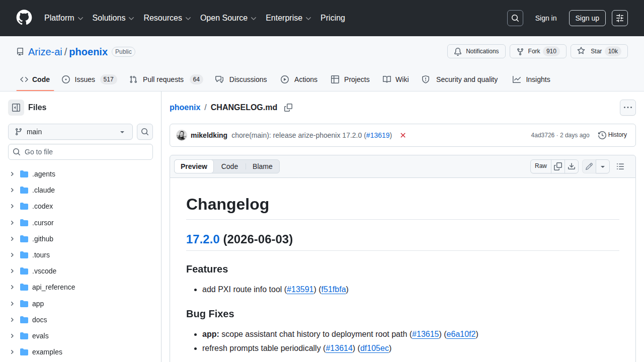Switch to the Code view tab
The height and width of the screenshot is (362, 644).
(x=229, y=166)
